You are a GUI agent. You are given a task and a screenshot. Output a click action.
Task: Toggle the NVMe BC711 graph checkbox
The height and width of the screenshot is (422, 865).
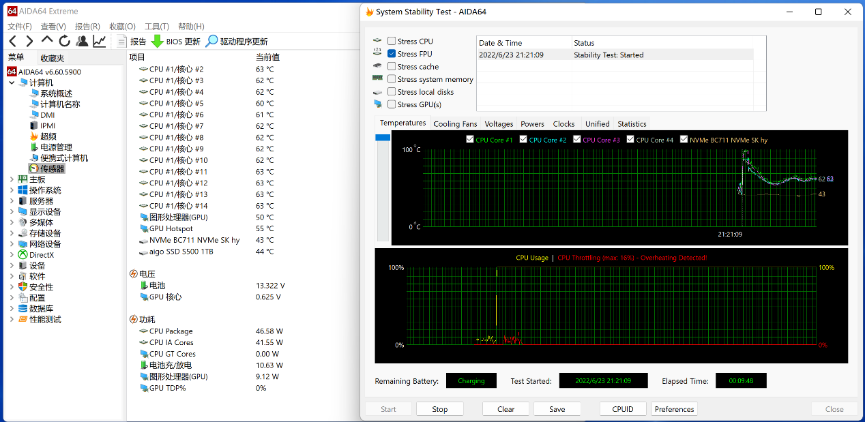click(x=684, y=140)
